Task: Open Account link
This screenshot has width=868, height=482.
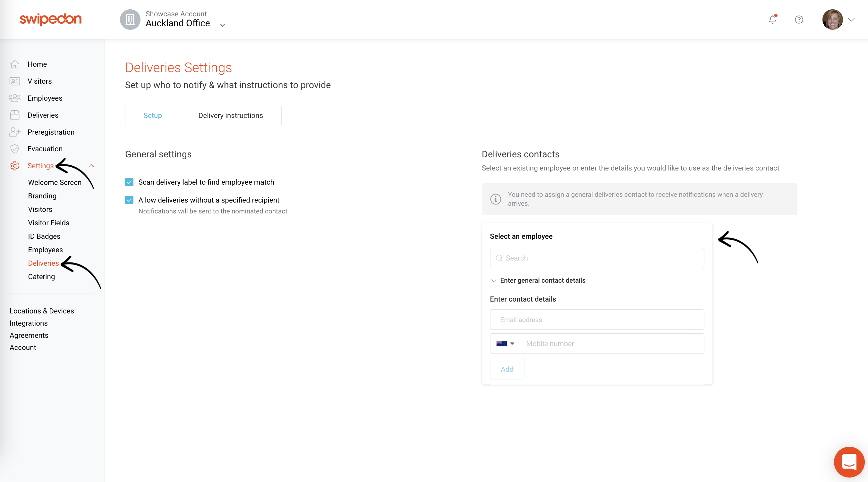Action: [x=22, y=347]
